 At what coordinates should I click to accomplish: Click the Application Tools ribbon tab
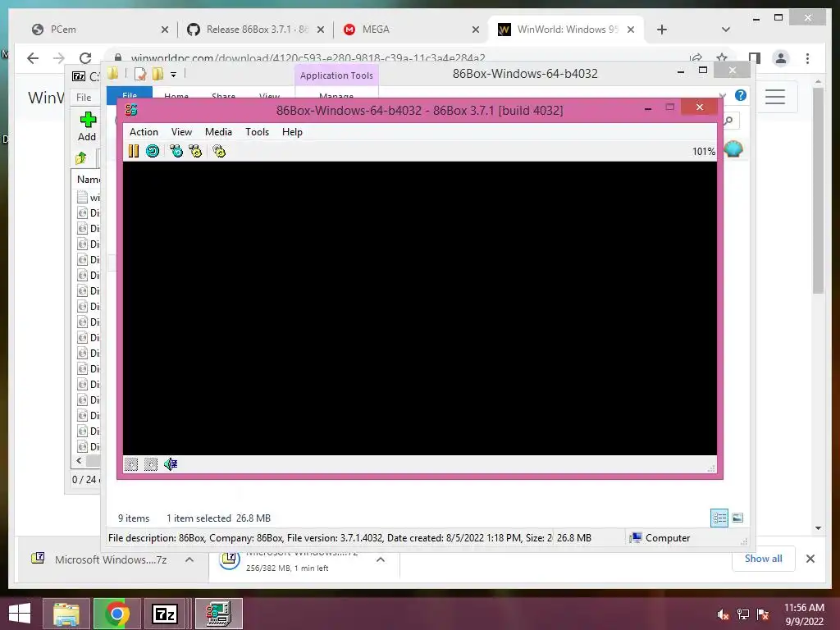coord(336,75)
